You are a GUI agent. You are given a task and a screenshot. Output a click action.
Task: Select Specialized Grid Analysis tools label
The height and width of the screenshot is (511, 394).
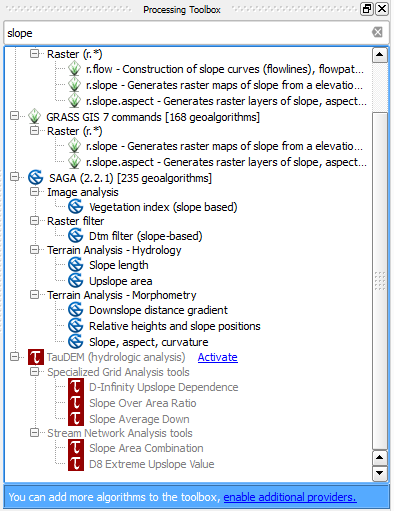pos(118,372)
